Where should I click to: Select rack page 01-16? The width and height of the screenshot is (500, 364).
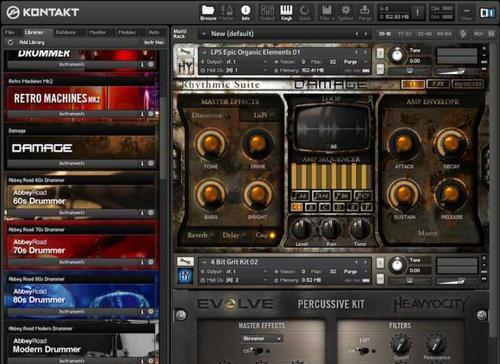coord(385,34)
